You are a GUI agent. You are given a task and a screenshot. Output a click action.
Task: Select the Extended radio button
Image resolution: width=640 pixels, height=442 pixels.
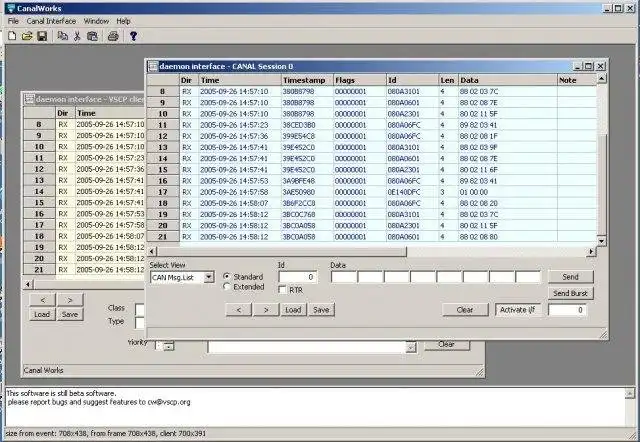click(227, 287)
